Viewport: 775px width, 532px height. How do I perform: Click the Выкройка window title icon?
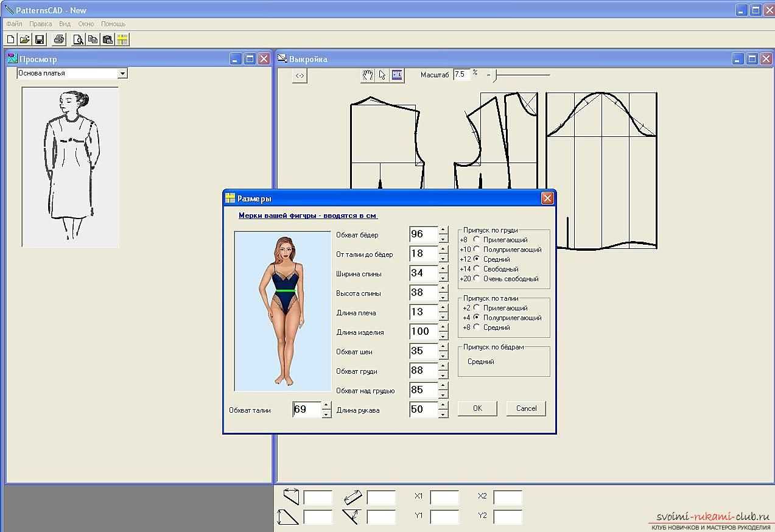point(282,59)
